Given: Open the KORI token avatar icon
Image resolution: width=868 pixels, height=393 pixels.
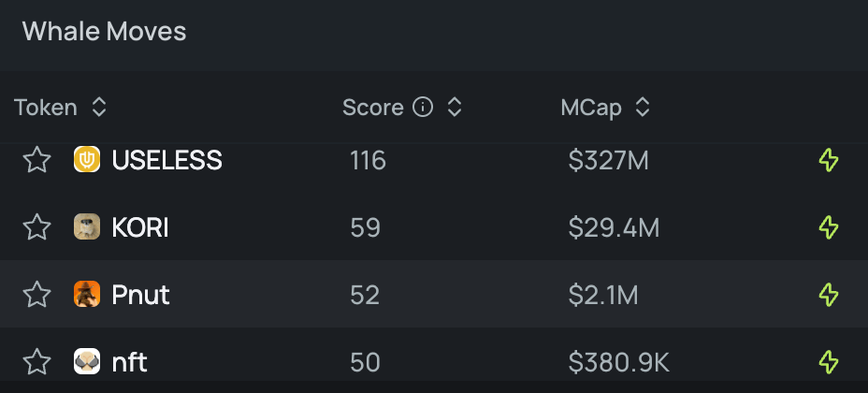Looking at the screenshot, I should (x=87, y=227).
